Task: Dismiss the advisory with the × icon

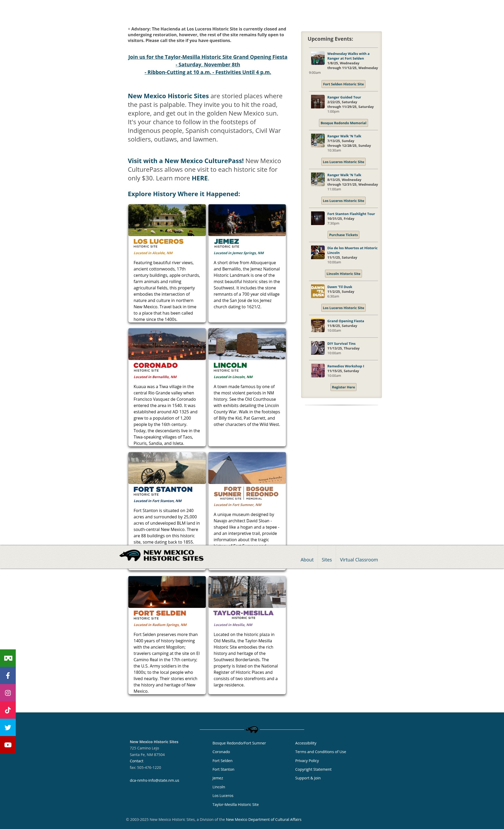Action: (x=129, y=29)
